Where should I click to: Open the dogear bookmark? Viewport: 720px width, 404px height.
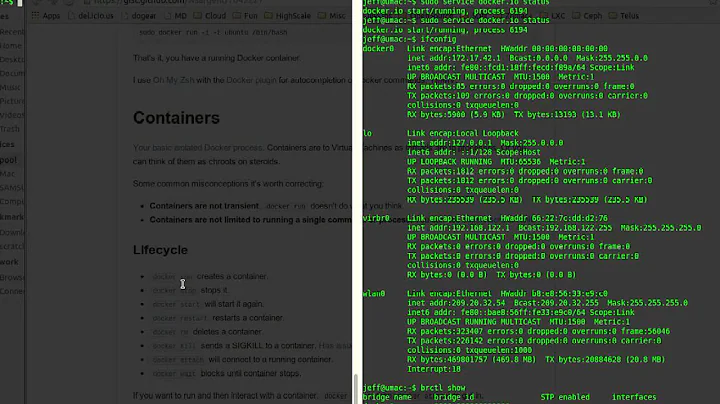(x=139, y=16)
